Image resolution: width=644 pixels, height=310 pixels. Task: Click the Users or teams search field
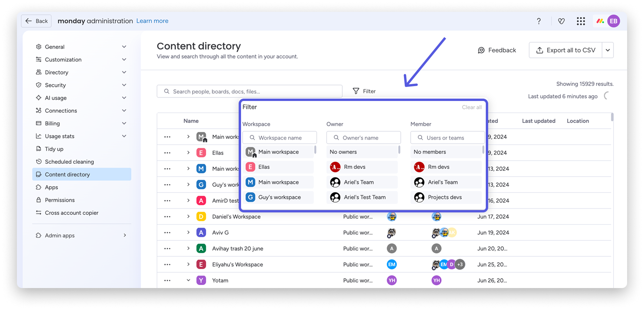[448, 138]
